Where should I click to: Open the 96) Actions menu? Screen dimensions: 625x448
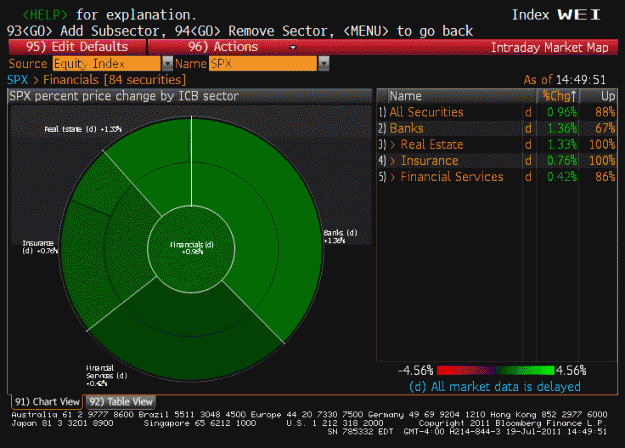click(223, 47)
